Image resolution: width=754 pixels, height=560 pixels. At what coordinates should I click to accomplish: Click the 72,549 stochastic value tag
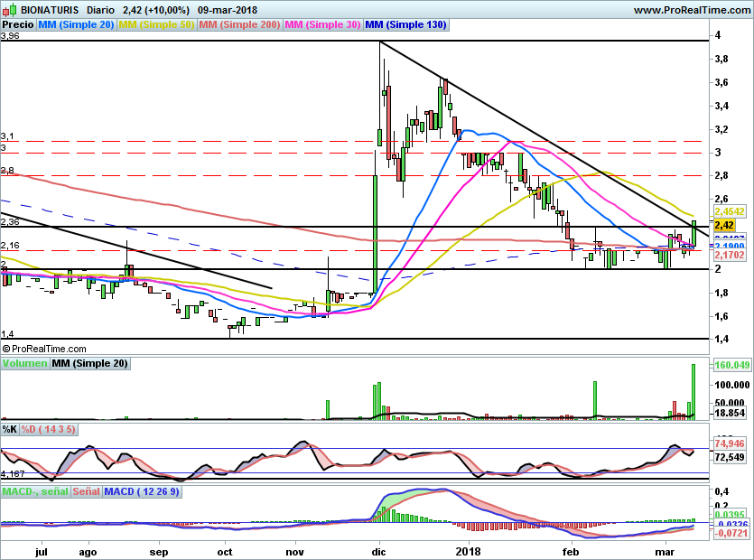(x=730, y=457)
